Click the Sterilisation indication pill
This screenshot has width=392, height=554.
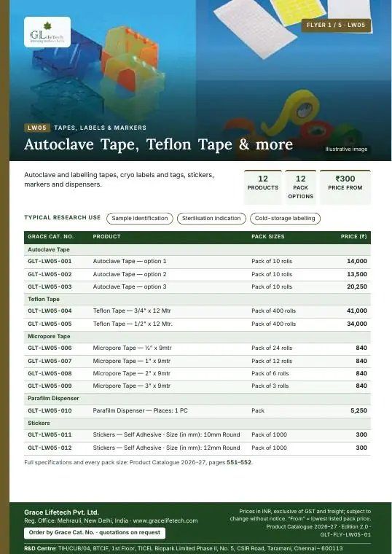[211, 219]
